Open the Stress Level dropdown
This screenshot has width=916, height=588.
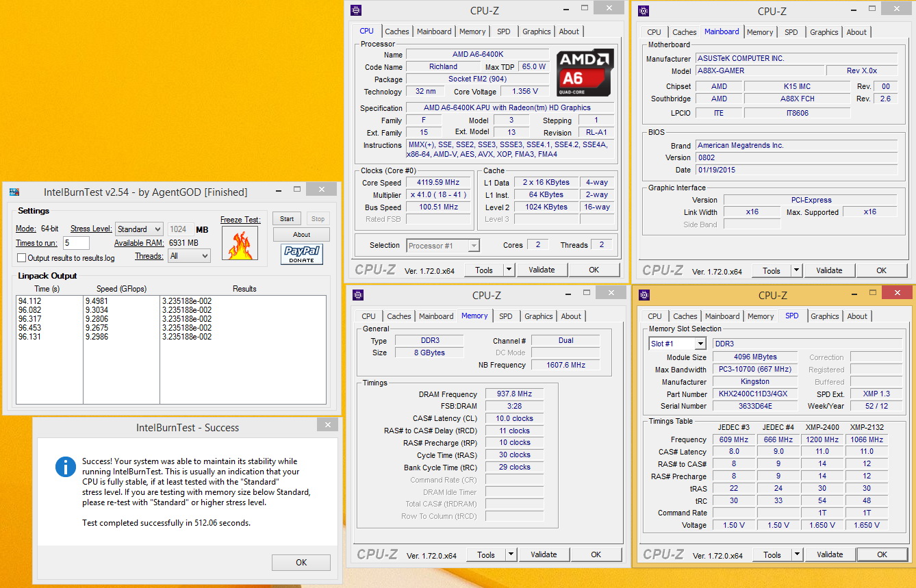tap(139, 229)
